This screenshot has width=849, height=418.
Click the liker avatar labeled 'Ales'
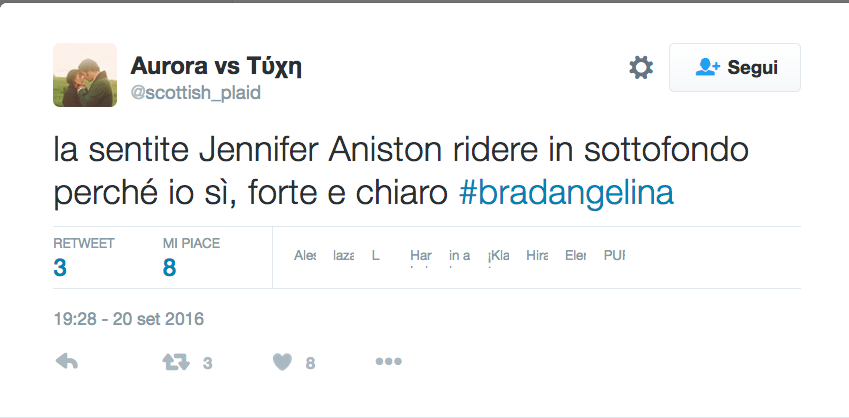point(305,256)
